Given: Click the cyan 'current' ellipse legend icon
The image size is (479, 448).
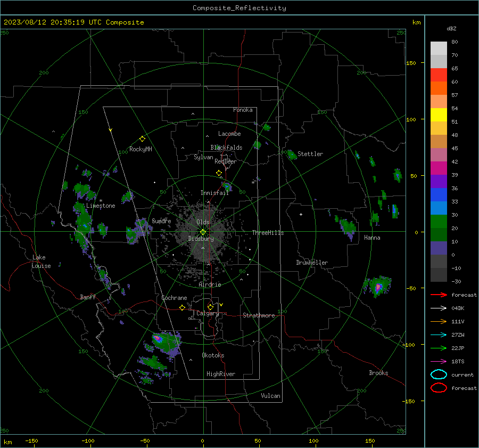Looking at the screenshot, I should point(439,374).
